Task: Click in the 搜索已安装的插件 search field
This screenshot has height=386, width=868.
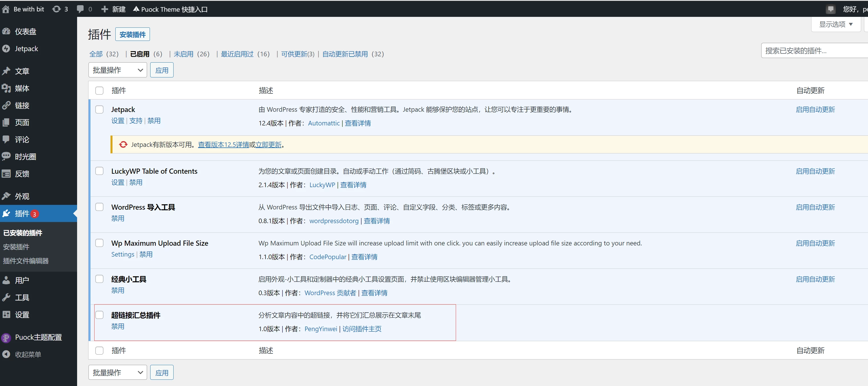Action: (814, 51)
